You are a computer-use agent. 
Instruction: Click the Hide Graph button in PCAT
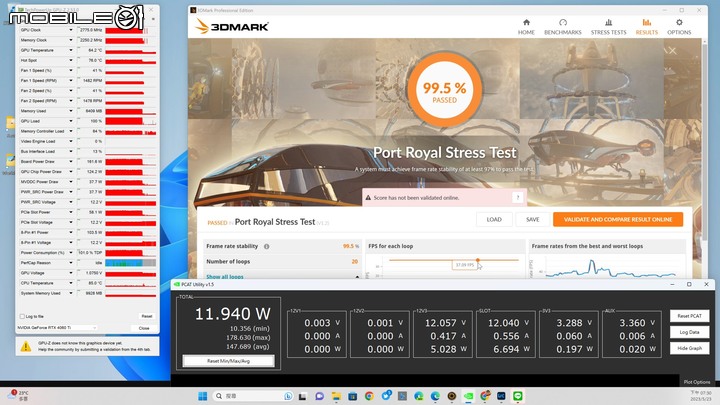[689, 348]
